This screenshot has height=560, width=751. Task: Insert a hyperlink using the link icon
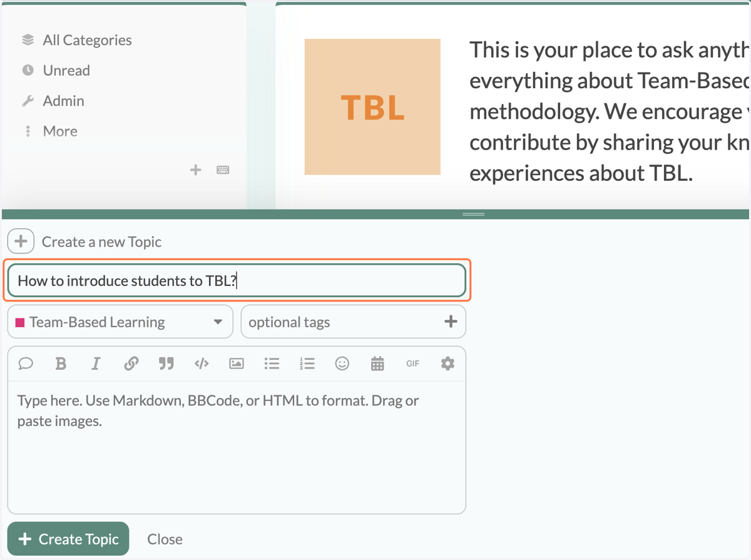coord(131,364)
